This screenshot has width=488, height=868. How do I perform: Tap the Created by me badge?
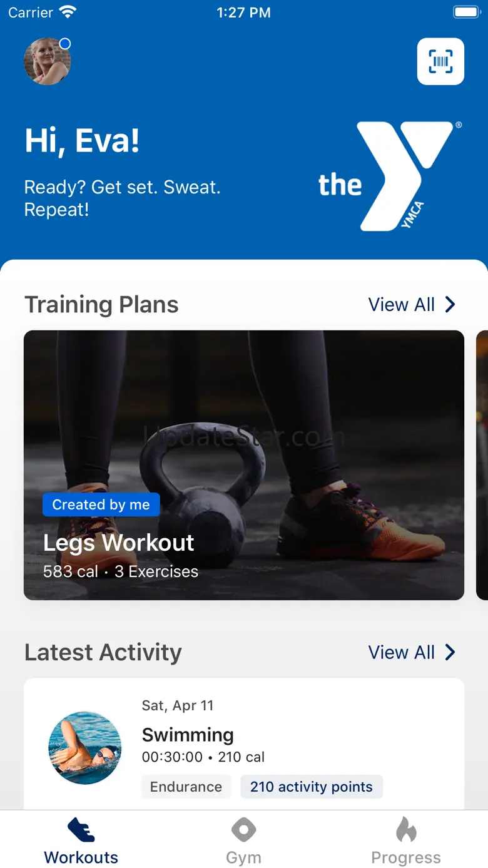coord(101,504)
